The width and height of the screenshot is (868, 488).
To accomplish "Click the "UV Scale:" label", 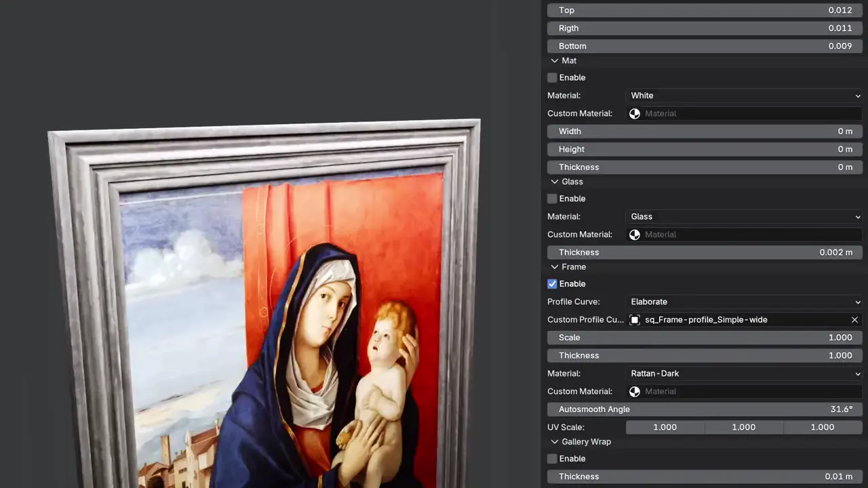I will (566, 427).
